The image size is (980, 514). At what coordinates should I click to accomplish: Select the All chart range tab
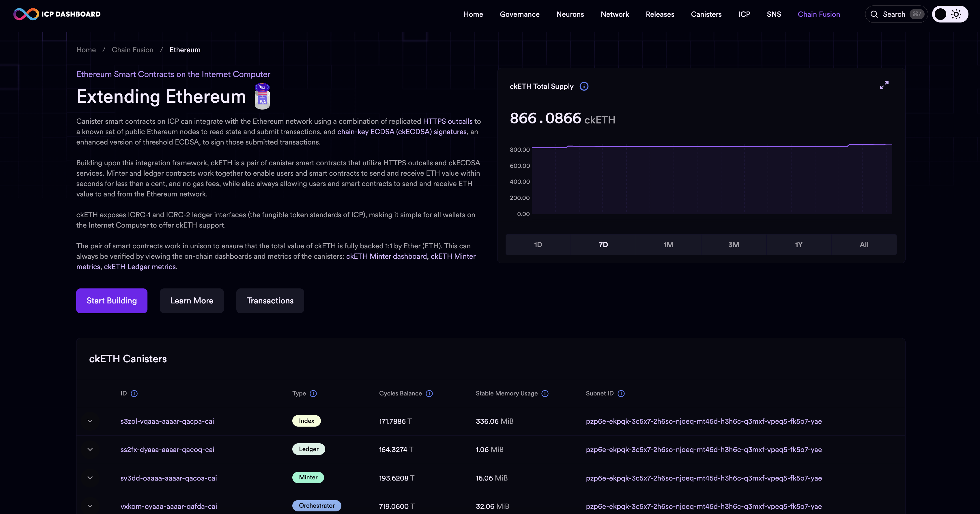click(x=864, y=245)
